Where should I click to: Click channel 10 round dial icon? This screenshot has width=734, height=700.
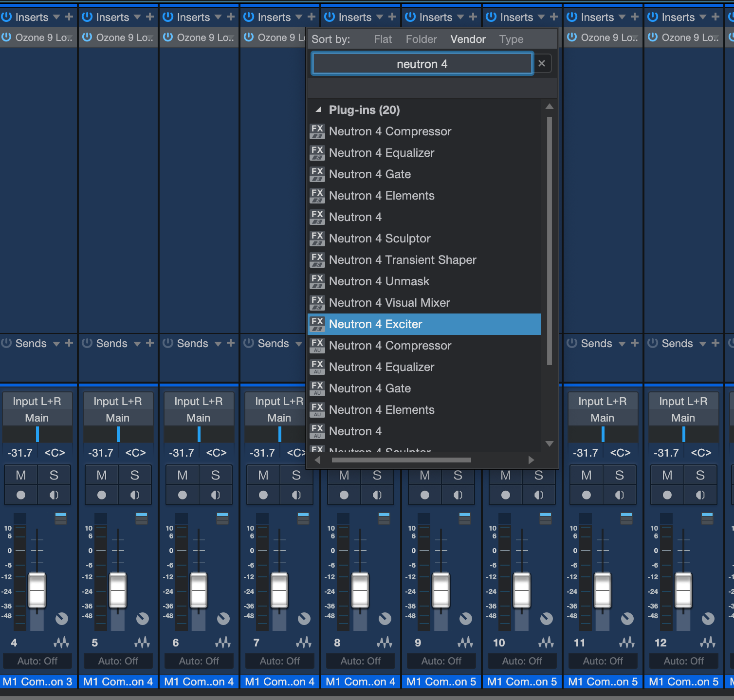coord(546,619)
